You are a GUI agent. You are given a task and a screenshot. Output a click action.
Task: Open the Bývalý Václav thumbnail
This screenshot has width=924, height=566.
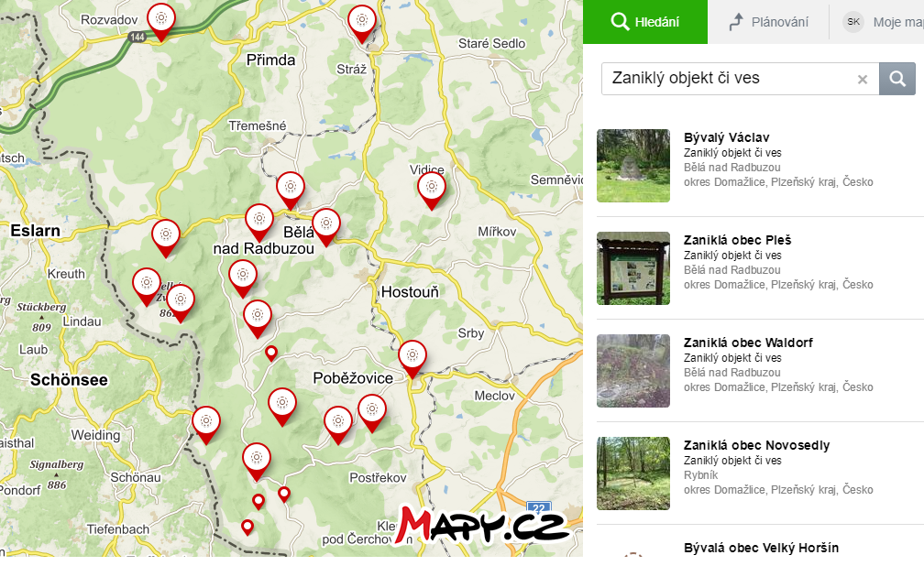click(x=632, y=166)
